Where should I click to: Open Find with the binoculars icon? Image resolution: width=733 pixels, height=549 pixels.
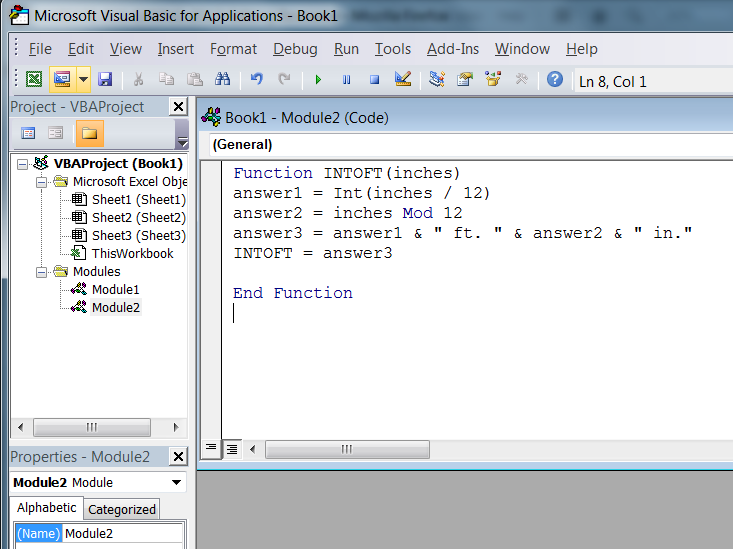pyautogui.click(x=223, y=79)
